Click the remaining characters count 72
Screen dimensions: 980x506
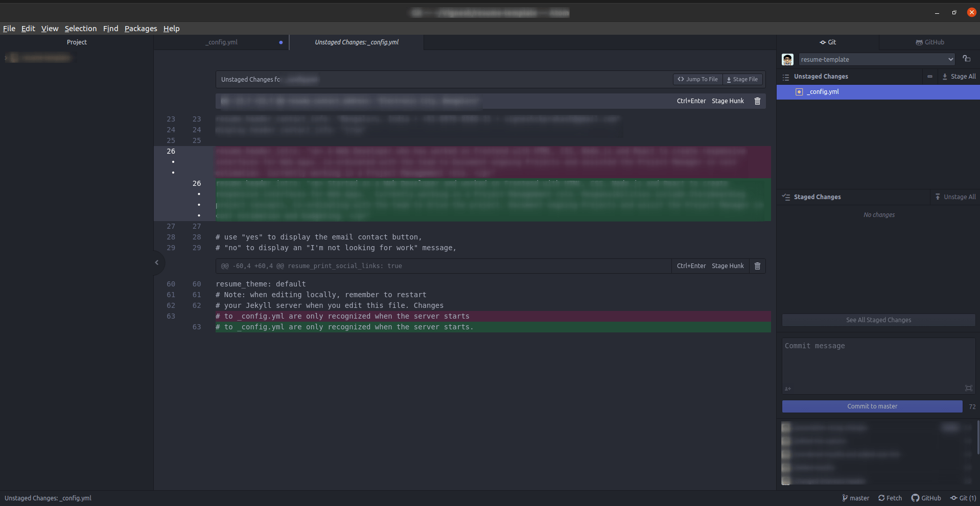tap(972, 407)
